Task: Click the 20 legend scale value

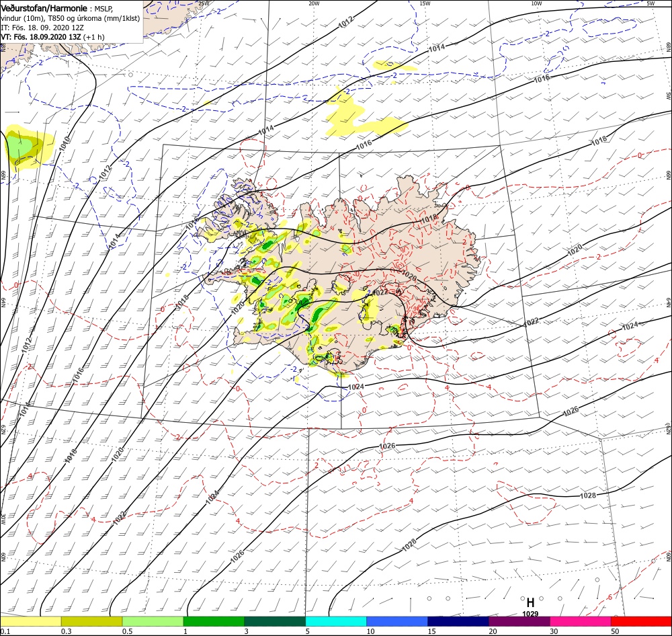Action: pyautogui.click(x=493, y=631)
